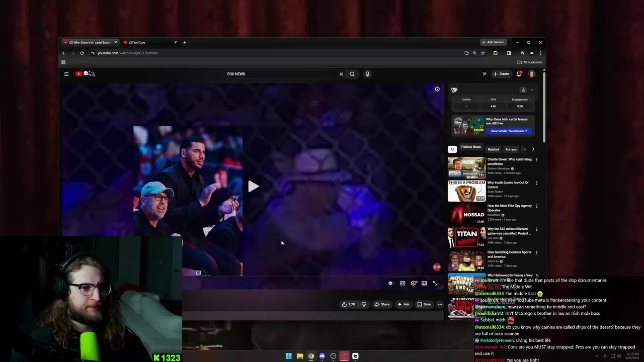Dislike the video

pos(364,304)
